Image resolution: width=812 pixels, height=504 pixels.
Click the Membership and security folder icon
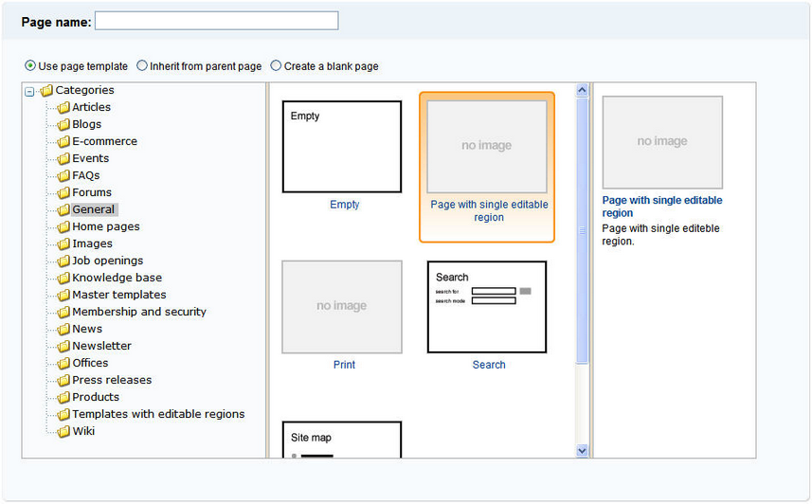click(x=63, y=313)
